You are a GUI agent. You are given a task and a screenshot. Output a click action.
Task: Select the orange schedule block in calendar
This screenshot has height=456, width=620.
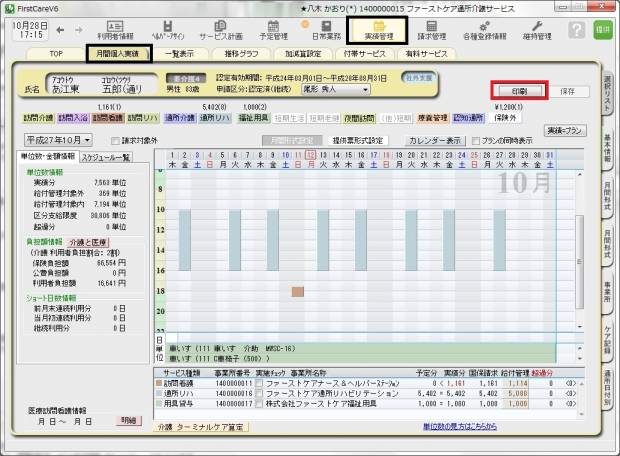(297, 291)
